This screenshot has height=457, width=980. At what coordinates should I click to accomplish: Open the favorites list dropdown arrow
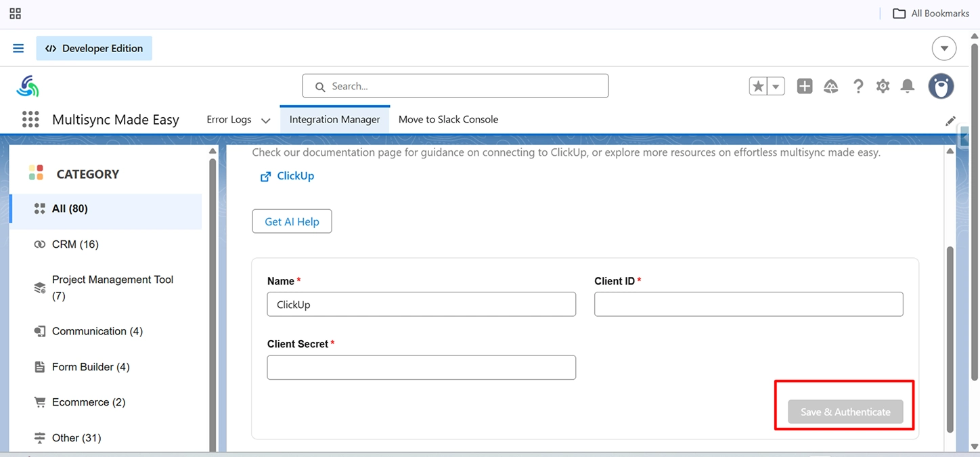[x=776, y=86]
